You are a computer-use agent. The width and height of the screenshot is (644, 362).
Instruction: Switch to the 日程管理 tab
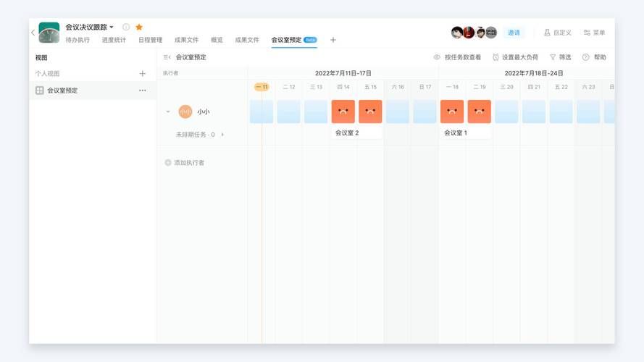tap(151, 40)
